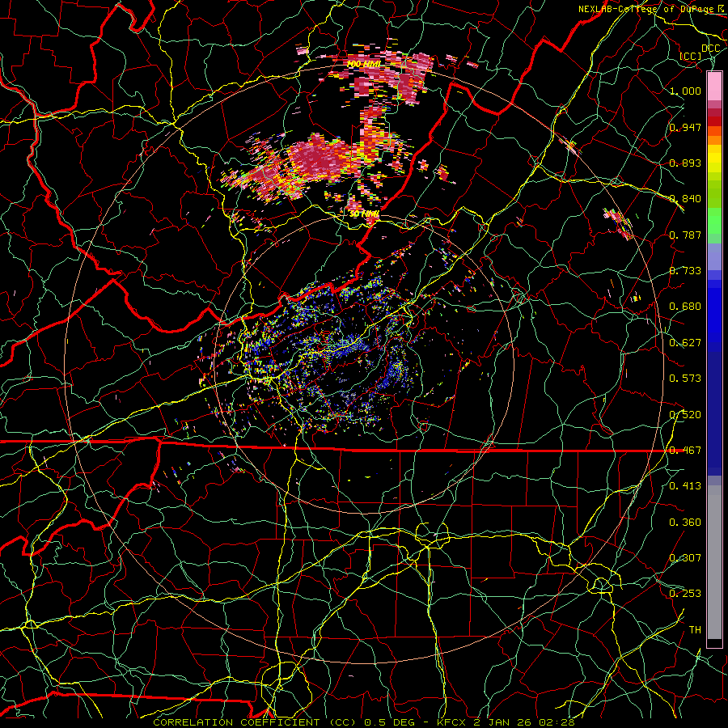728x728 pixels.
Task: Click the TH threshold label on the scale
Action: point(695,630)
